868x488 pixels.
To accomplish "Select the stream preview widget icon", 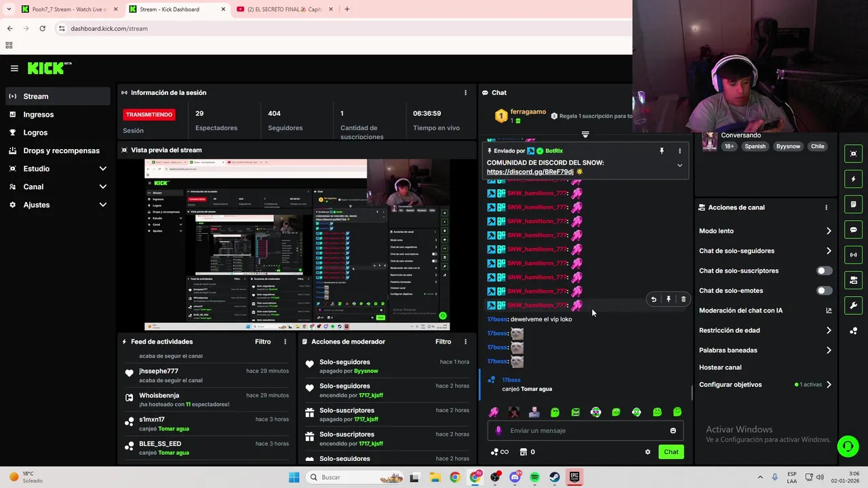I will (853, 154).
